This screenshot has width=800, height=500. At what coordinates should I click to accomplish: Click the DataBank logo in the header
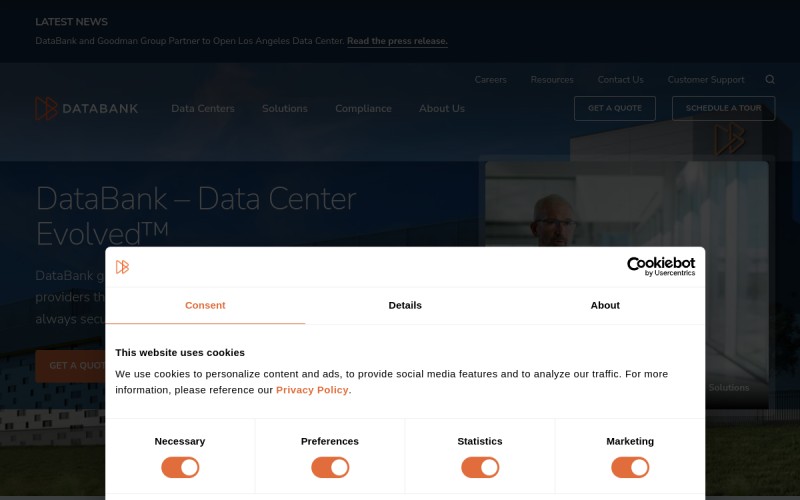coord(87,109)
